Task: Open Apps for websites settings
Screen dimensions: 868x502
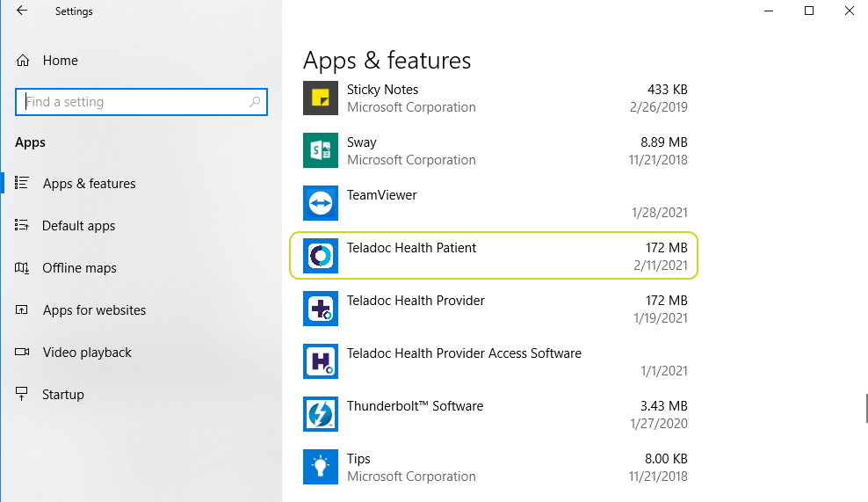Action: coord(94,309)
